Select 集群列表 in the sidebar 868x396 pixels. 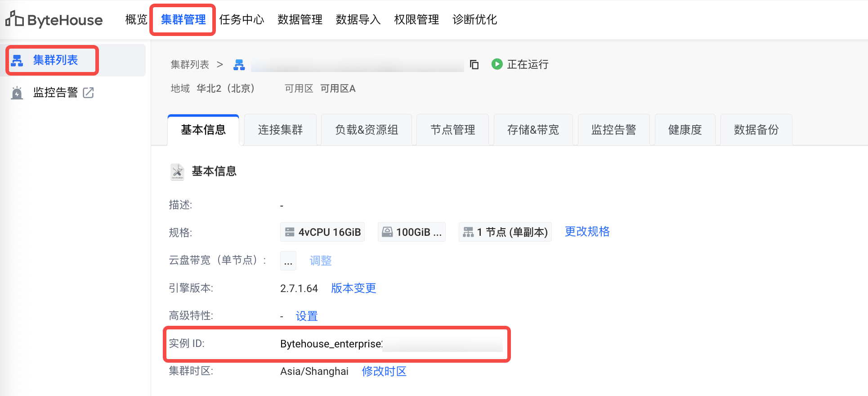pos(55,60)
